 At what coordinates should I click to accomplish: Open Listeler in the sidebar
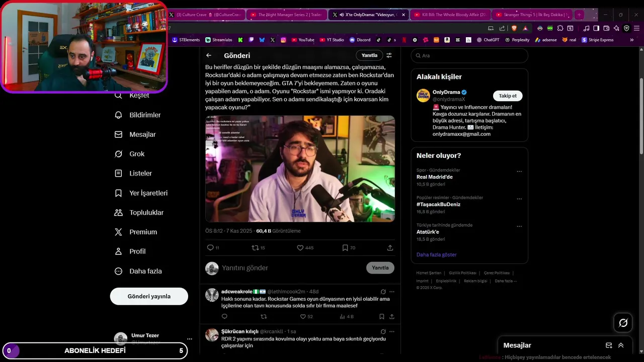(133, 173)
